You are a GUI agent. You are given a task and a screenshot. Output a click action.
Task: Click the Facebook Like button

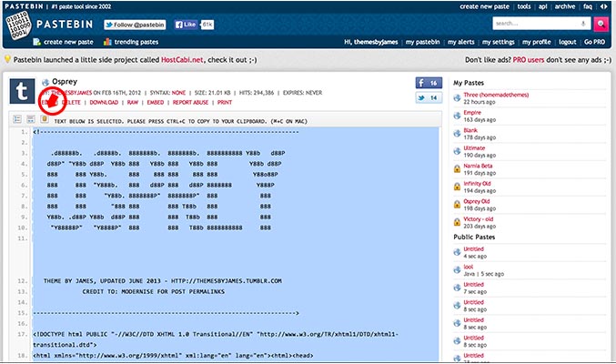[x=194, y=25]
